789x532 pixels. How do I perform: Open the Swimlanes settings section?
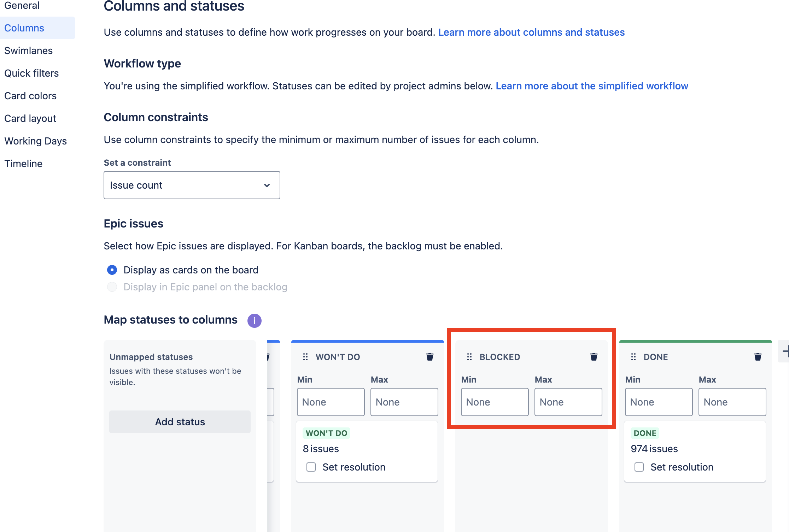tap(28, 51)
